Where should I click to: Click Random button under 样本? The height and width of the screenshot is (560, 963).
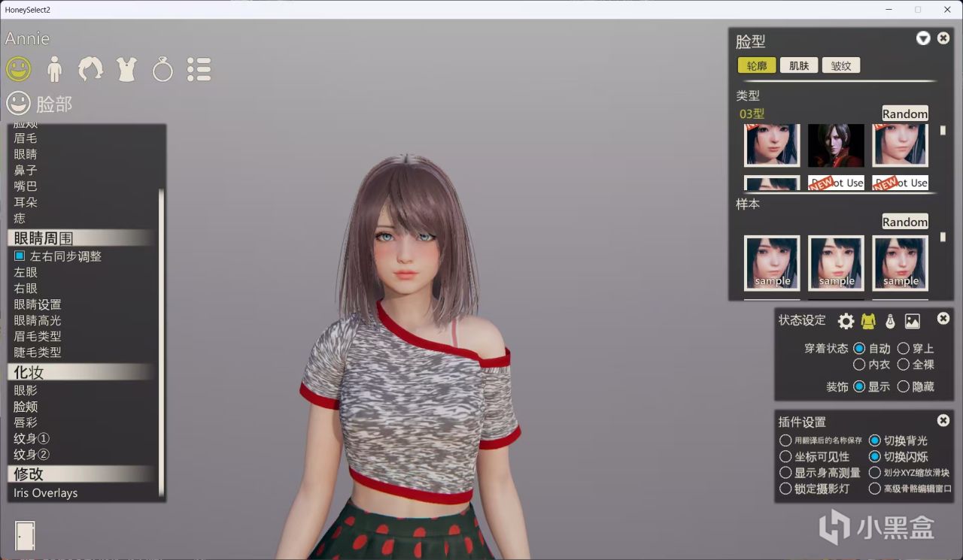pyautogui.click(x=905, y=222)
